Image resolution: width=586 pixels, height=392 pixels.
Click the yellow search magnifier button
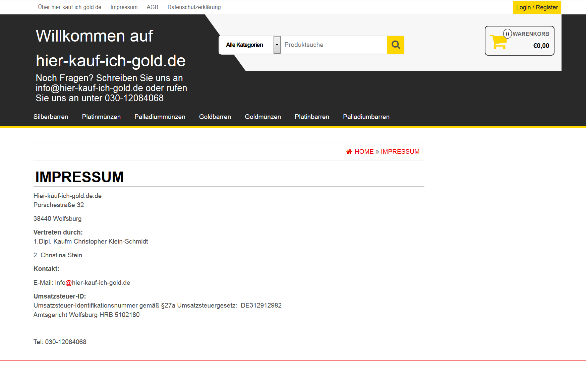pyautogui.click(x=396, y=45)
